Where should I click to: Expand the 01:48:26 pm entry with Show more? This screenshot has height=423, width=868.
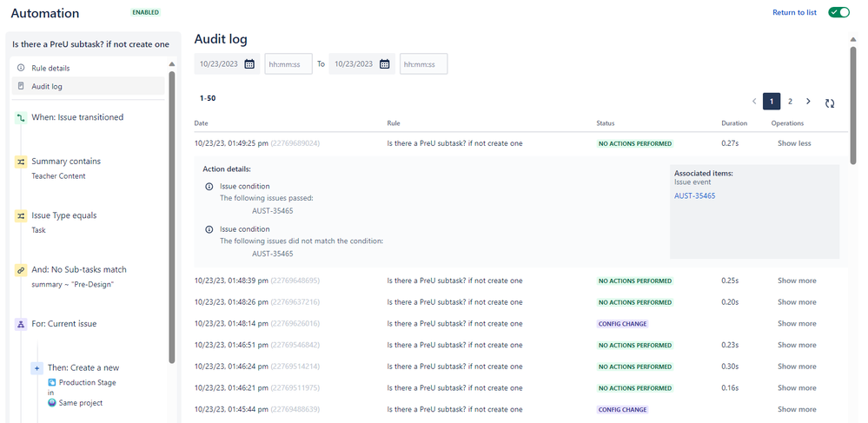(x=797, y=302)
